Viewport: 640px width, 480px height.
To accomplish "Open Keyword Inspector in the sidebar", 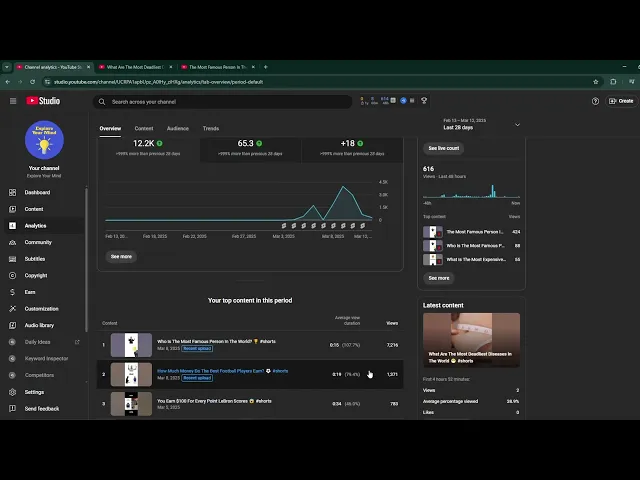I will [44, 358].
